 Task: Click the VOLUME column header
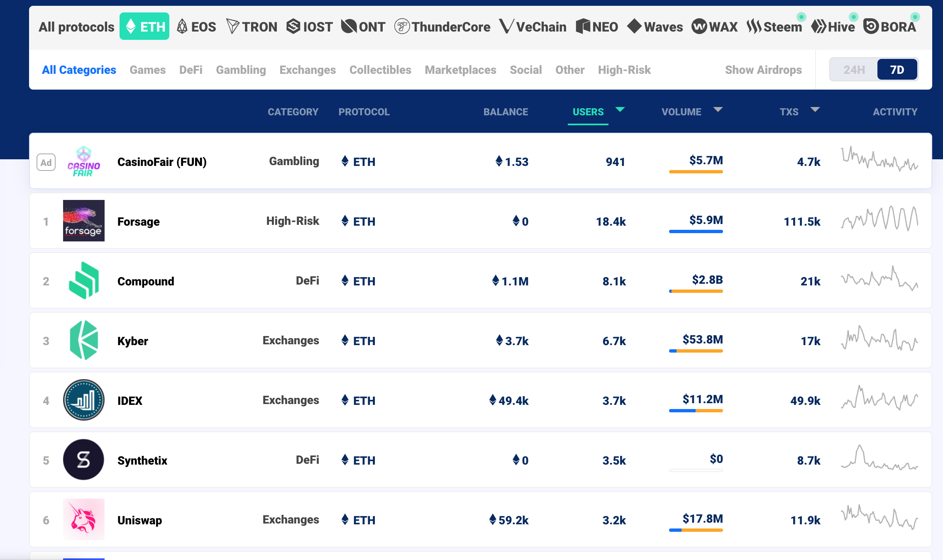click(x=682, y=112)
